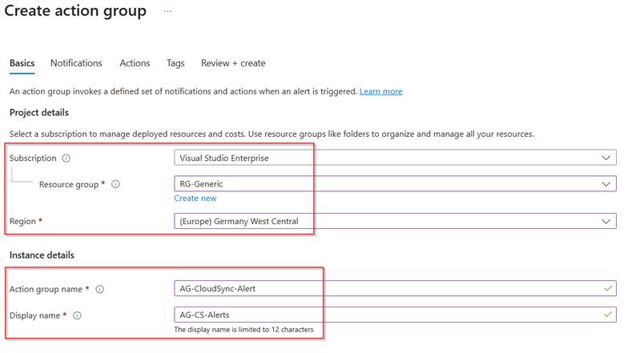
Task: Click the Create action group page title
Action: tap(75, 11)
